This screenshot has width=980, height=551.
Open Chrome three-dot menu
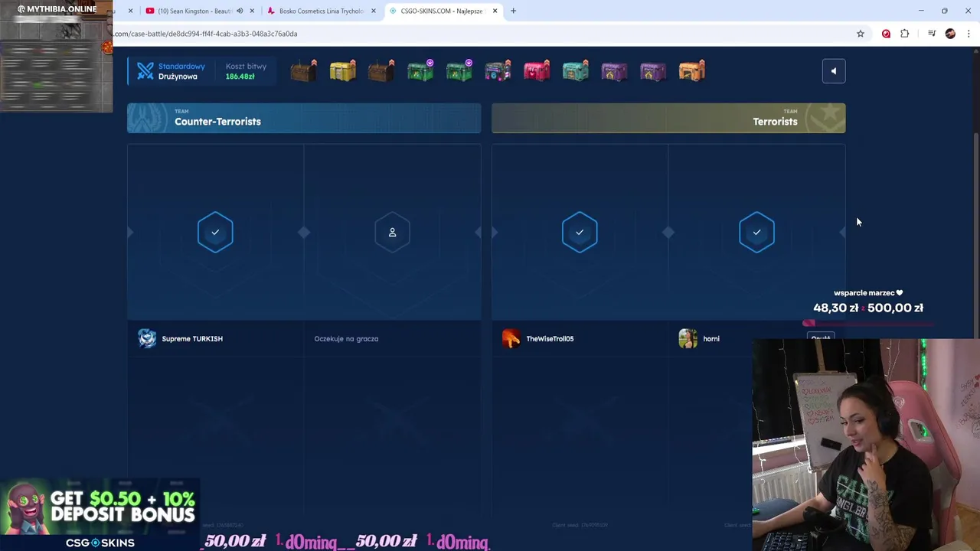pos(969,34)
